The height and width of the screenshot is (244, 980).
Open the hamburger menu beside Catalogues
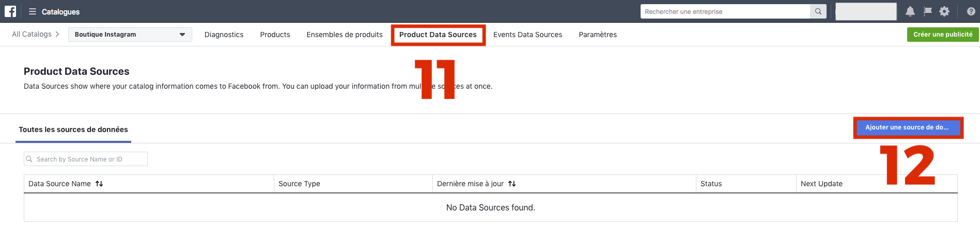[33, 11]
